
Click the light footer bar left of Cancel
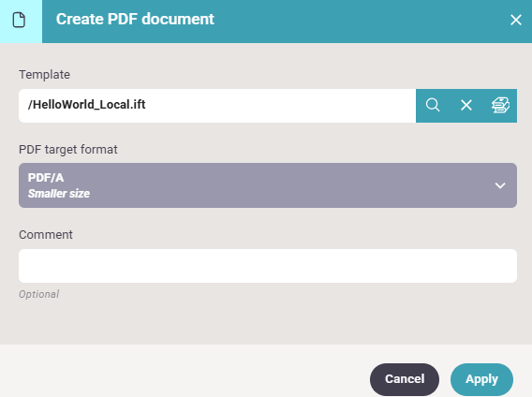184,371
